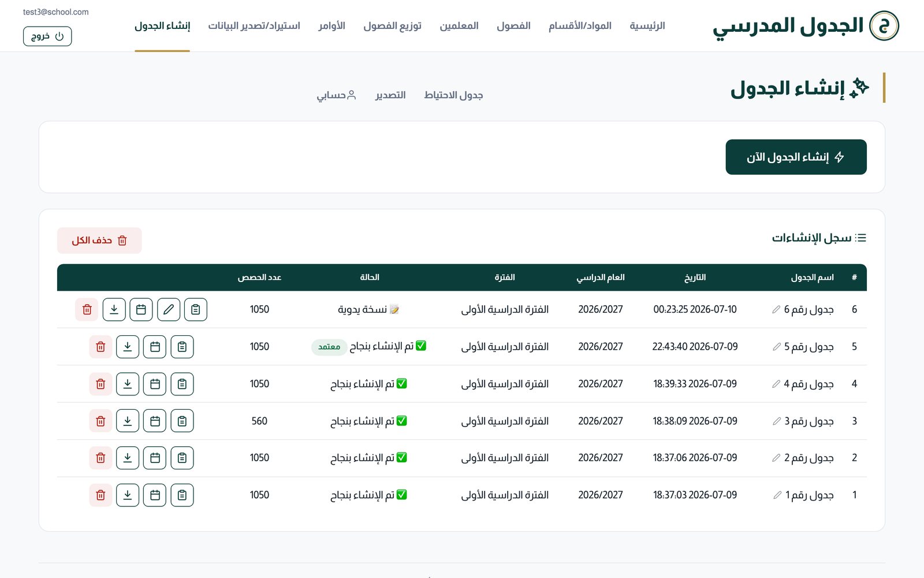Viewport: 924px width, 578px height.
Task: Open clipboard details for جدول رقم 3
Action: [182, 421]
